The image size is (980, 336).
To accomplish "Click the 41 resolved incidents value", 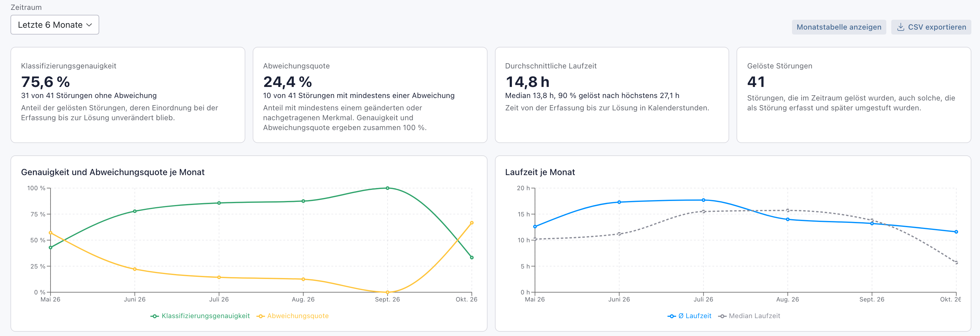I will (x=756, y=82).
